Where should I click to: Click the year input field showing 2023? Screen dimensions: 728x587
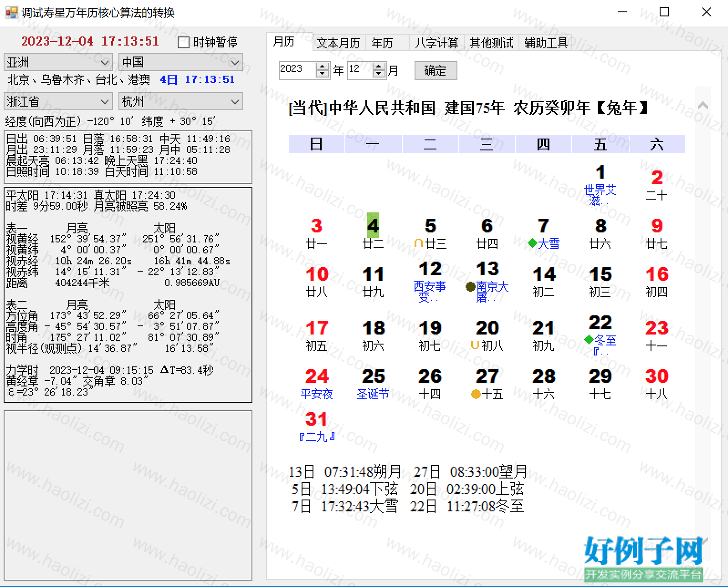297,70
